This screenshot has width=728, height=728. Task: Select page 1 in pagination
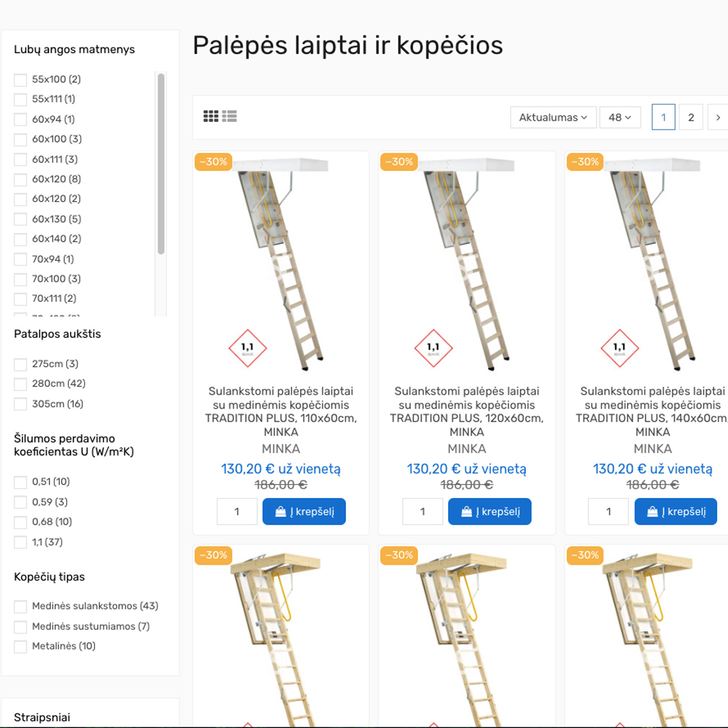664,117
